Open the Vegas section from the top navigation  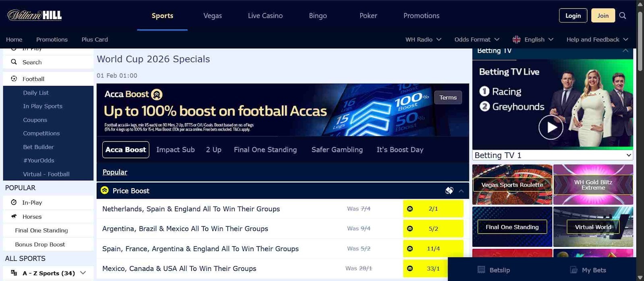tap(213, 16)
